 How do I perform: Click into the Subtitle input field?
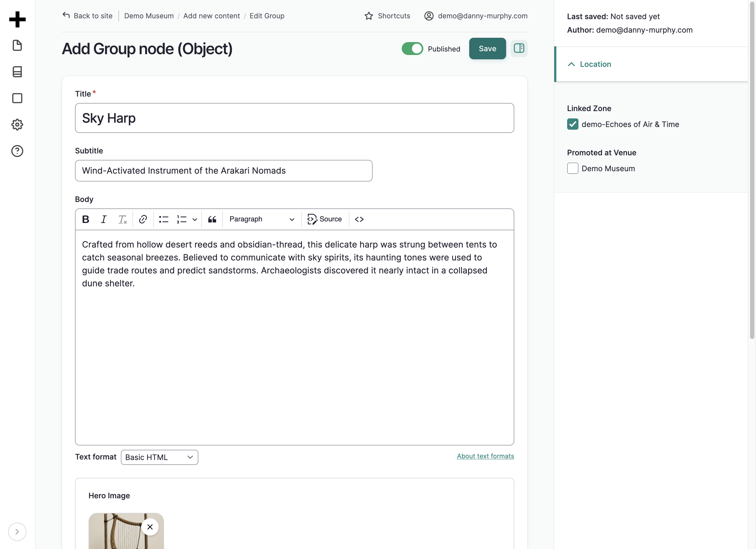pos(224,171)
